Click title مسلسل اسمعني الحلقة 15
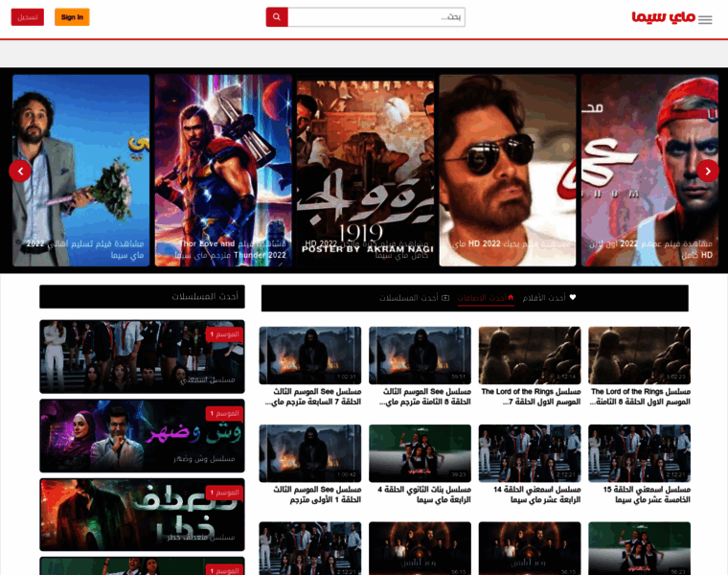The image size is (728, 575). click(x=647, y=494)
